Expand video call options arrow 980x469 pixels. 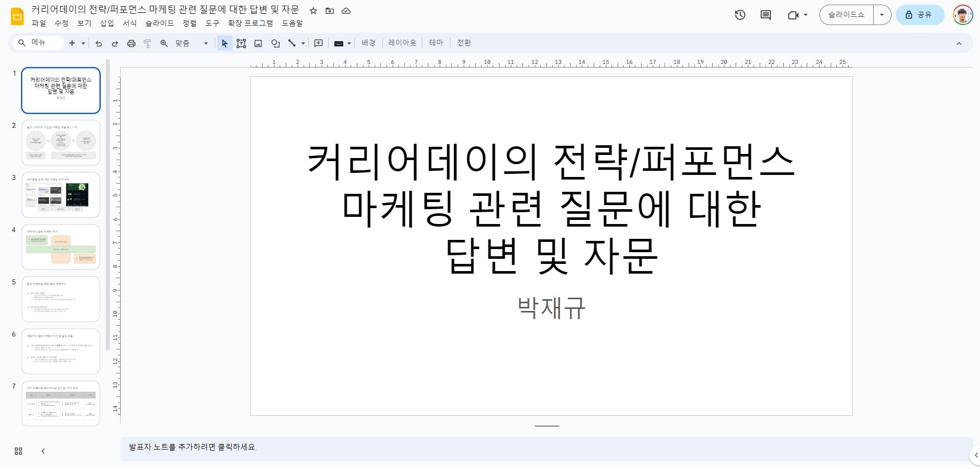tap(806, 15)
